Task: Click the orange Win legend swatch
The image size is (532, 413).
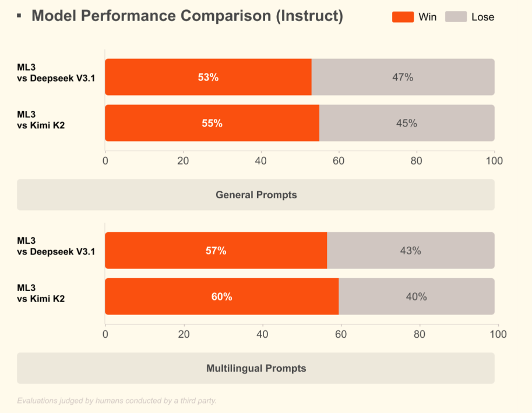Action: click(403, 17)
